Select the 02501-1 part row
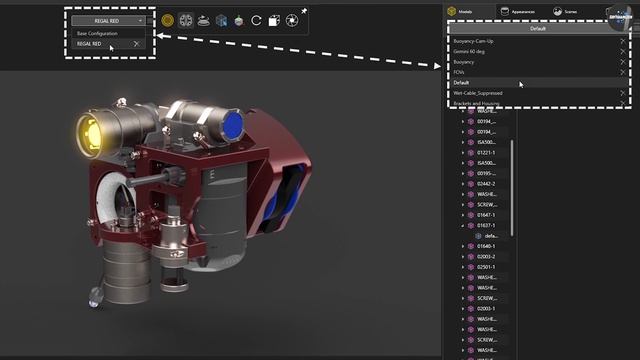The width and height of the screenshot is (640, 360). tap(486, 267)
